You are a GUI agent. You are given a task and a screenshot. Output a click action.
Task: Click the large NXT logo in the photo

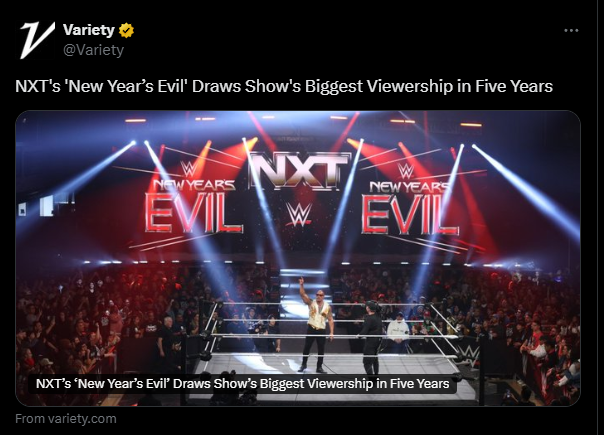(299, 171)
